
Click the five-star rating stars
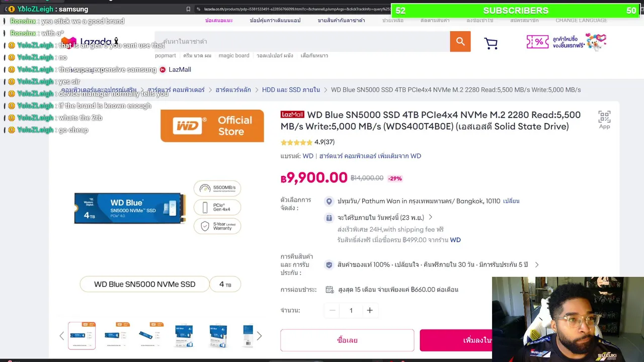coord(296,142)
